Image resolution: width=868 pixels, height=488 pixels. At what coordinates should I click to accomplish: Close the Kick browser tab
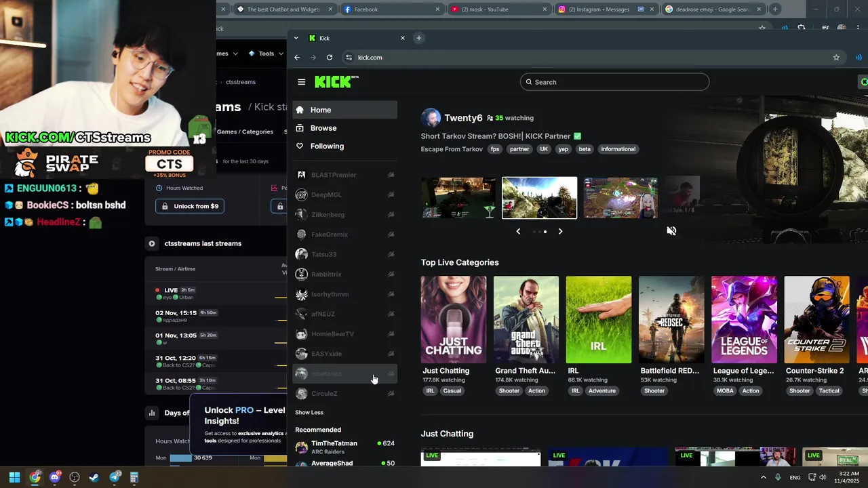(403, 38)
